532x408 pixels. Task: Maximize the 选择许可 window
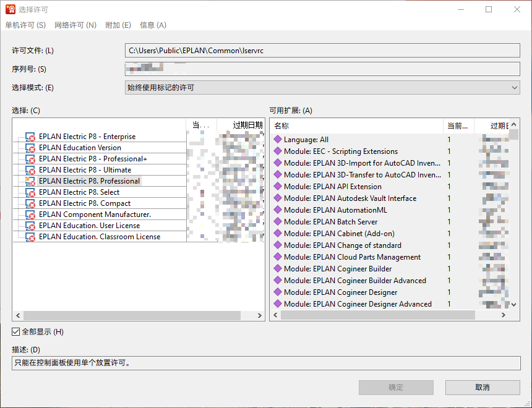(489, 9)
